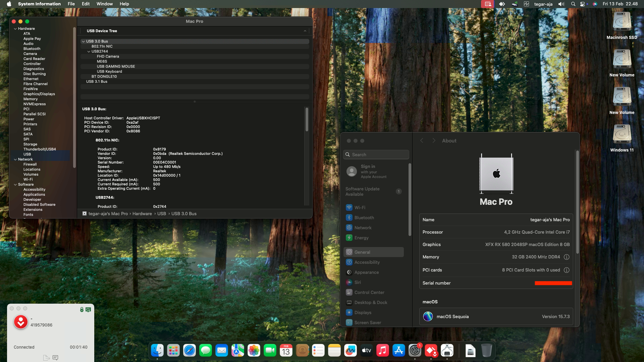The image size is (644, 362).
Task: Show Memory info details in About
Action: pyautogui.click(x=567, y=257)
